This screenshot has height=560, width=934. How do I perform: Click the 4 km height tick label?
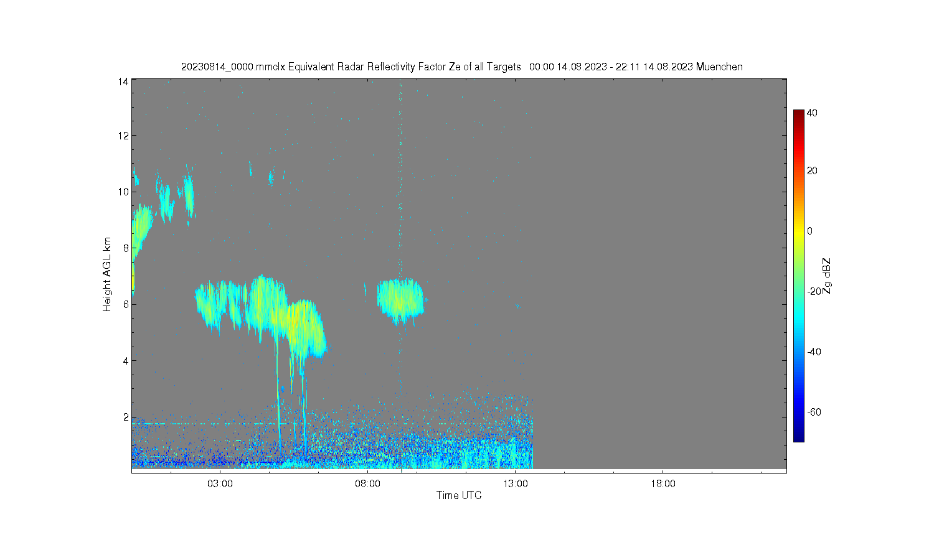pyautogui.click(x=126, y=360)
